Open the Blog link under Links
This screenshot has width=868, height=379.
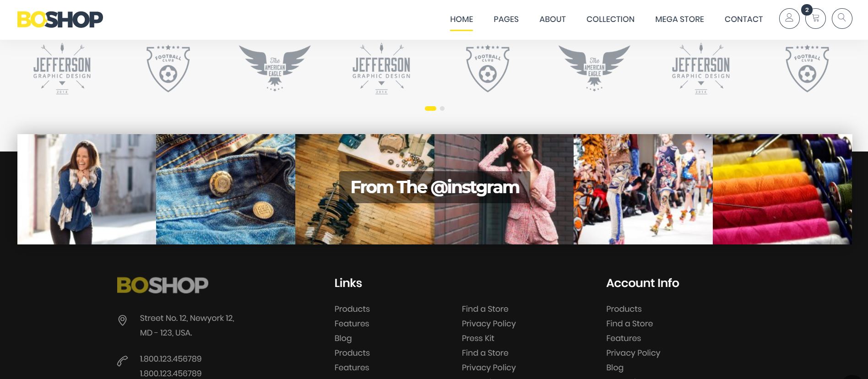click(x=343, y=338)
